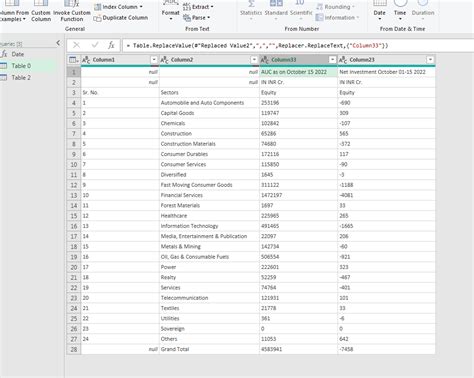Click Column33 data type icon
The width and height of the screenshot is (474, 378).
[265, 60]
